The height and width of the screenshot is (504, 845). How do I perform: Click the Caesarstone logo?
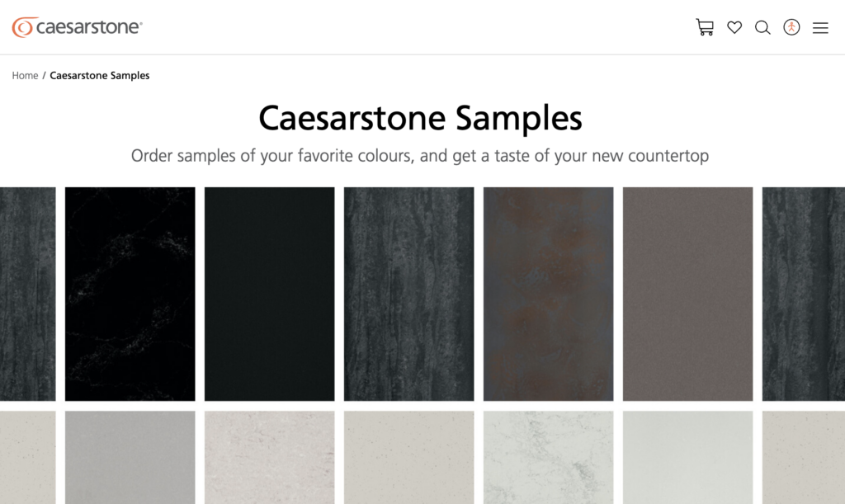click(x=78, y=27)
